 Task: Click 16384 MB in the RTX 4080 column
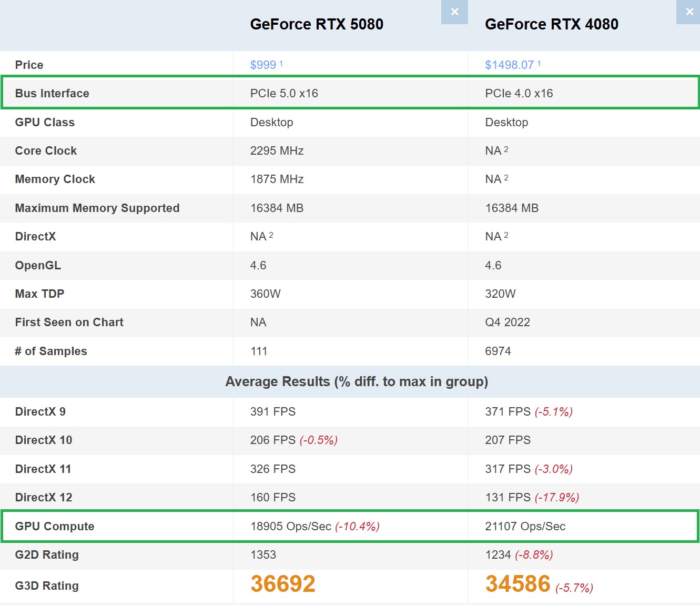pos(512,208)
